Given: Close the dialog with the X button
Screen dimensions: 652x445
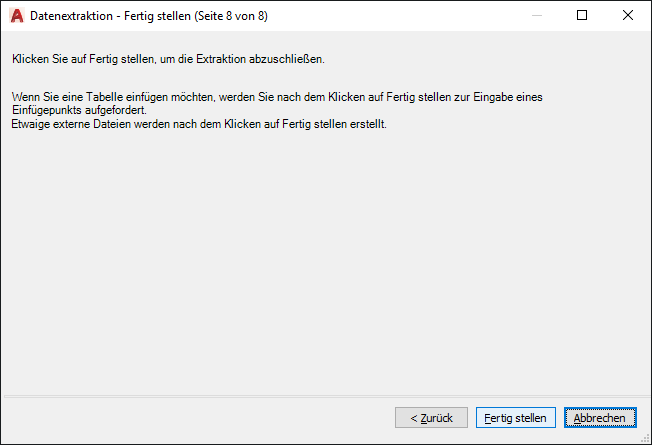Looking at the screenshot, I should click(x=627, y=16).
